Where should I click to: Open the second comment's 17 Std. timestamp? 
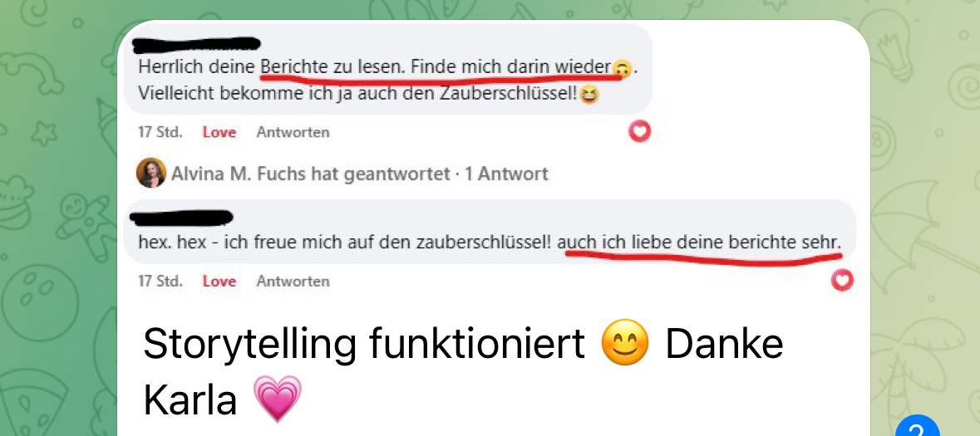tap(160, 282)
